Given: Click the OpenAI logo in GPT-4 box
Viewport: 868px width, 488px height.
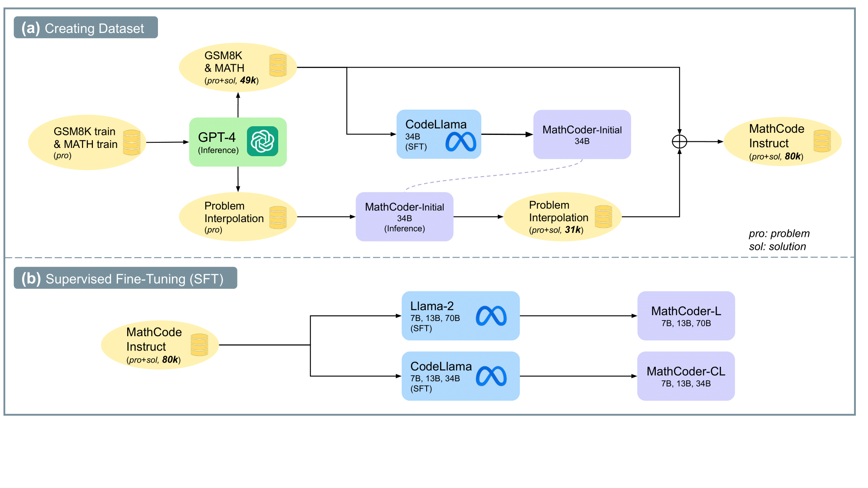Looking at the screenshot, I should (262, 141).
